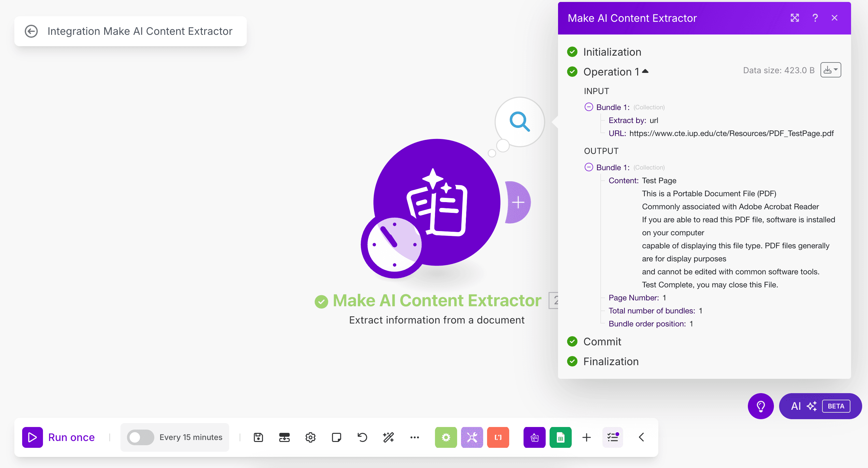Follow the PDF_TestPage.pdf URL link
868x468 pixels.
(731, 133)
